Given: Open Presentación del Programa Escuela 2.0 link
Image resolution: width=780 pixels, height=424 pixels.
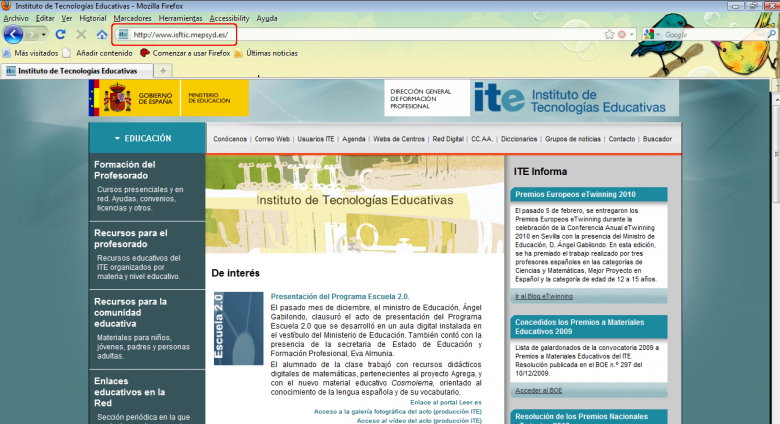Looking at the screenshot, I should pyautogui.click(x=340, y=297).
